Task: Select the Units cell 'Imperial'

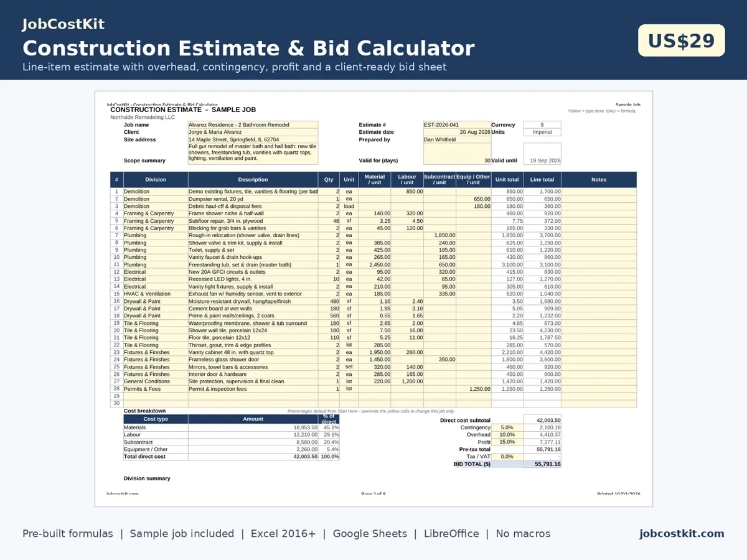Action: coord(542,132)
